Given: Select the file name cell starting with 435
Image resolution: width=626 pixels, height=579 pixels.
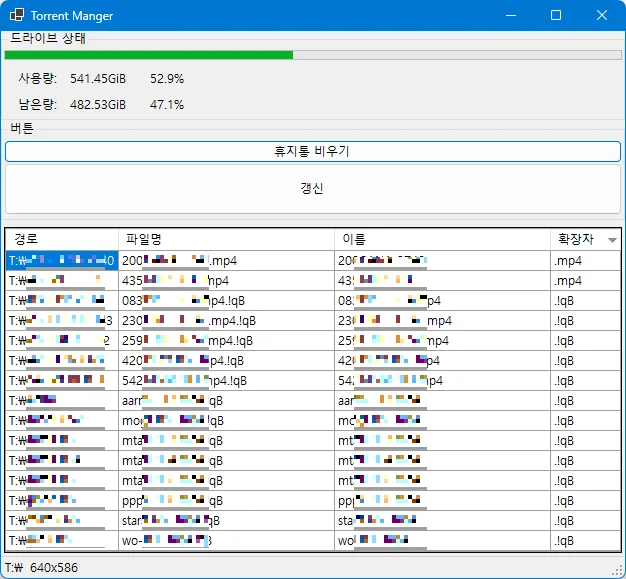Looking at the screenshot, I should pyautogui.click(x=226, y=281).
